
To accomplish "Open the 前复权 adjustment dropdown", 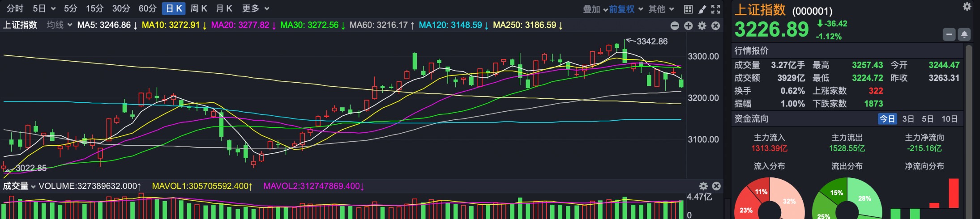I will pyautogui.click(x=625, y=9).
